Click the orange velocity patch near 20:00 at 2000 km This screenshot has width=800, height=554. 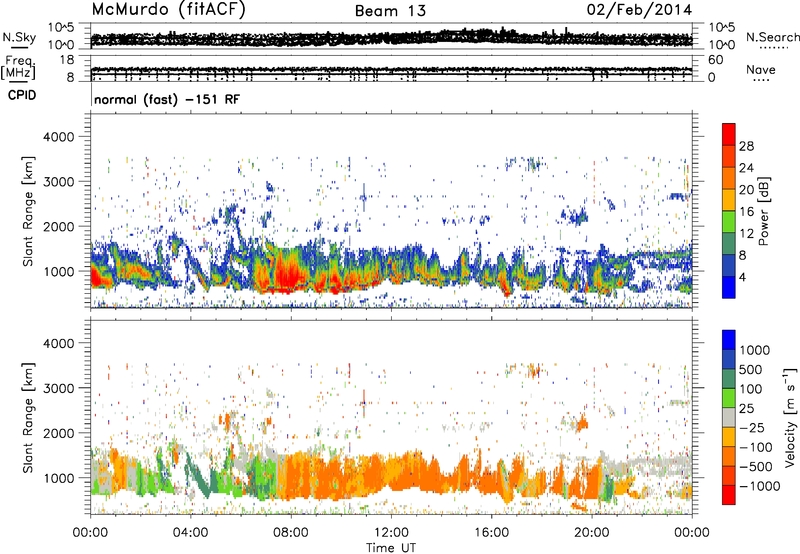(582, 423)
